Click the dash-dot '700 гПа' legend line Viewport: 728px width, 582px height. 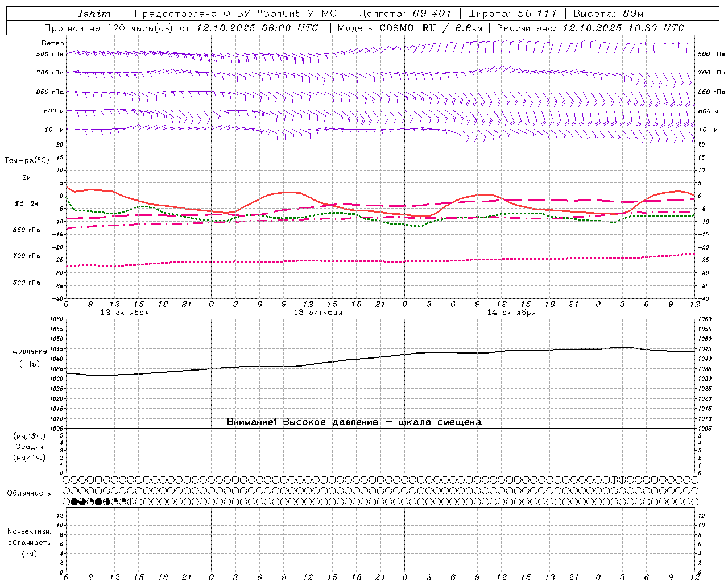click(25, 263)
